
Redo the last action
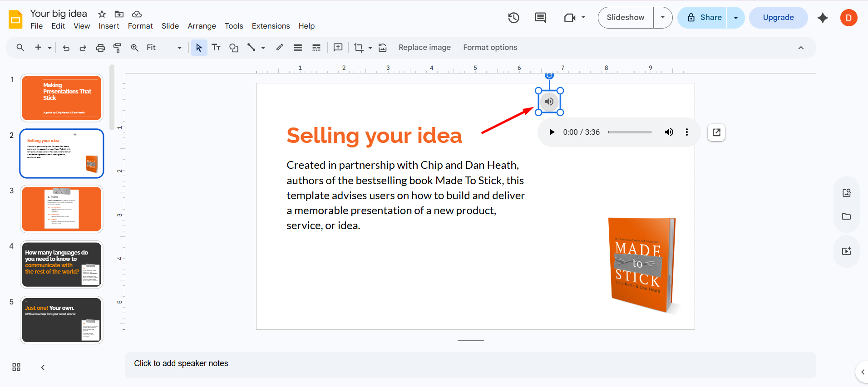pyautogui.click(x=83, y=48)
